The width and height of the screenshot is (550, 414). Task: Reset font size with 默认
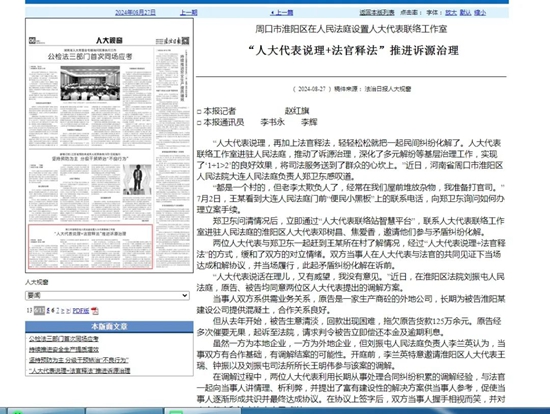coord(465,13)
